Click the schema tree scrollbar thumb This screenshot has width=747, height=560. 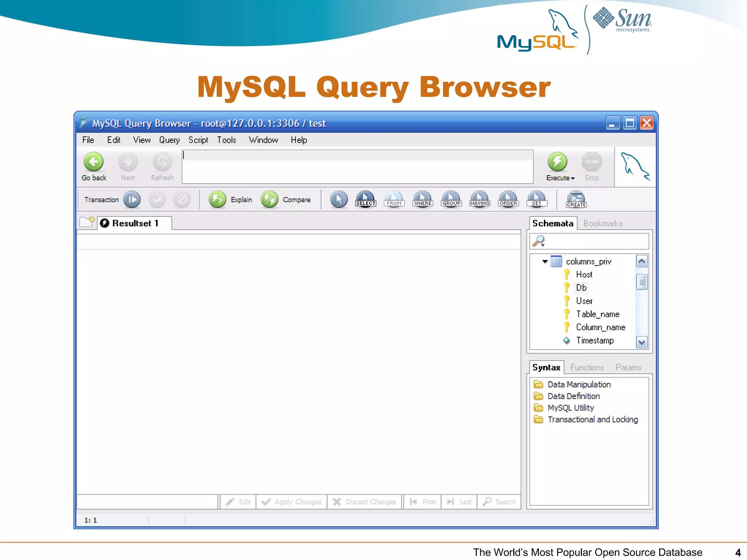click(x=642, y=282)
